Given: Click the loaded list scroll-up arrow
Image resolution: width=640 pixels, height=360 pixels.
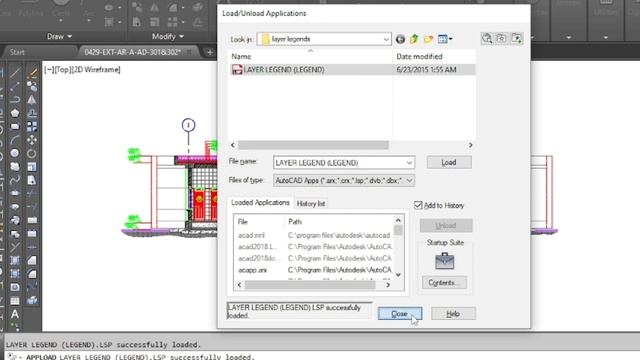Looking at the screenshot, I should coord(398,220).
